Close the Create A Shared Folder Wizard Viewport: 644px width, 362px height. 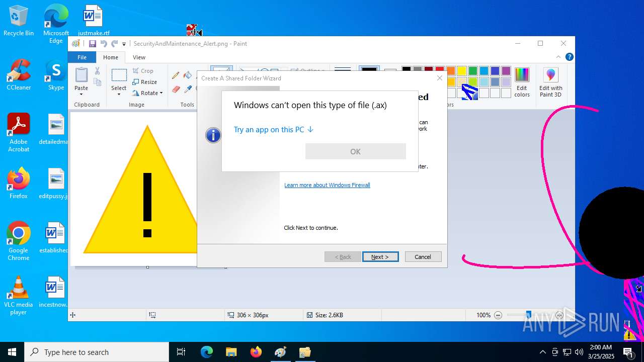pyautogui.click(x=440, y=78)
